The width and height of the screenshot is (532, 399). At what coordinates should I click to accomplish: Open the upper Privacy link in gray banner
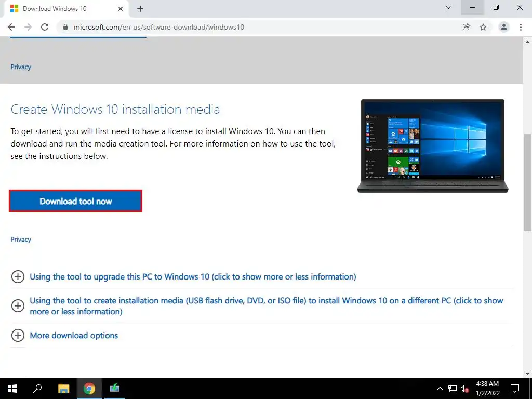(21, 67)
